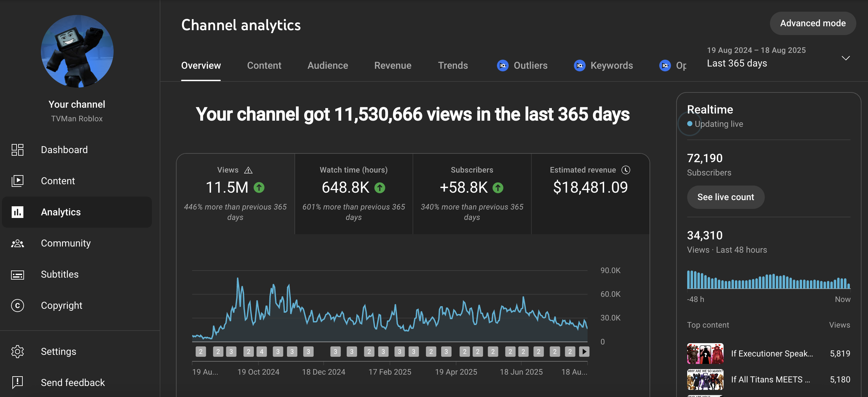Viewport: 868px width, 397px height.
Task: Click the Copyright circle-C icon
Action: [18, 306]
